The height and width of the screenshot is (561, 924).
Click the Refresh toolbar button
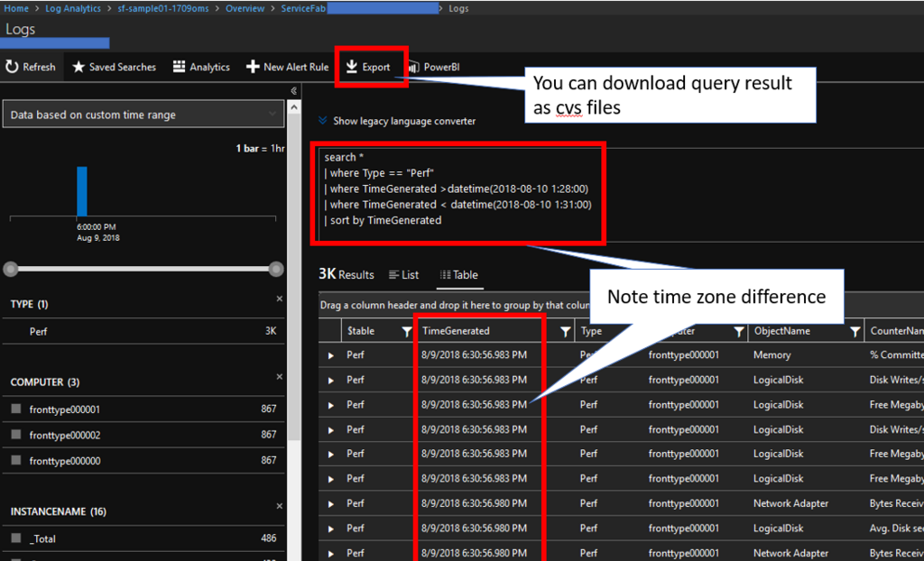point(31,67)
